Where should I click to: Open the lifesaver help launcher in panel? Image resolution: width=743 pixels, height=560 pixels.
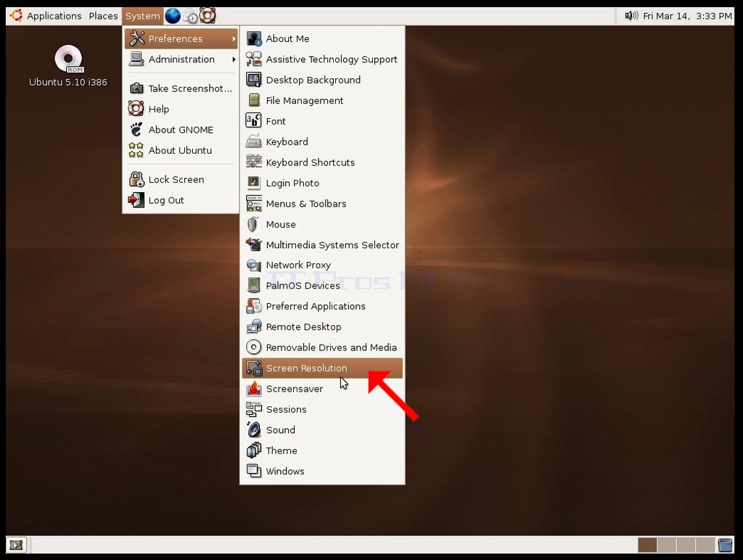tap(208, 16)
